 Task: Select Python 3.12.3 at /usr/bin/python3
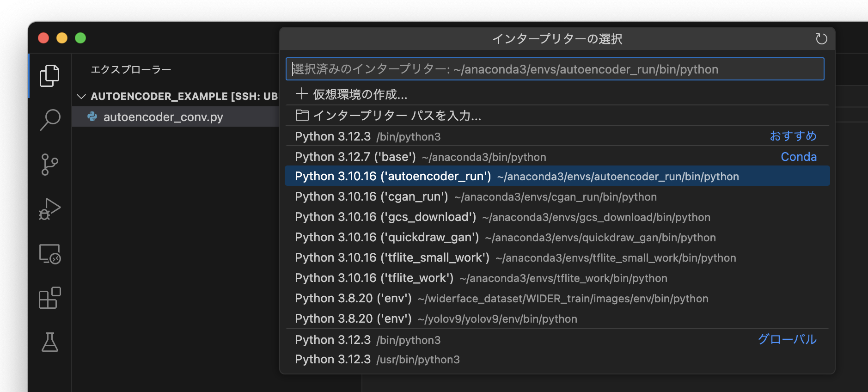pyautogui.click(x=377, y=360)
